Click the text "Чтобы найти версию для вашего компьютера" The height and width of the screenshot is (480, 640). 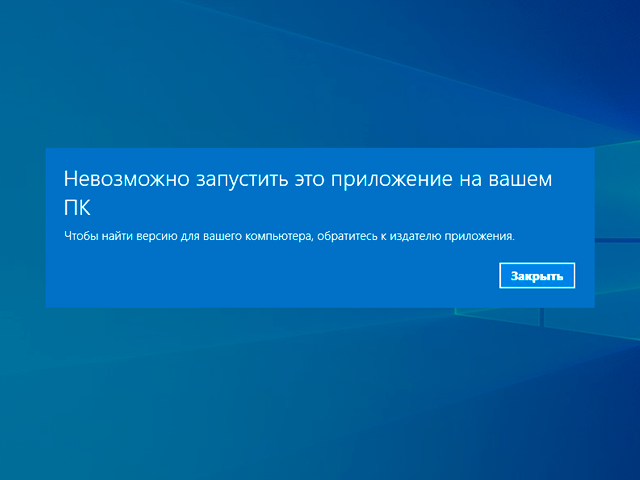click(x=188, y=236)
